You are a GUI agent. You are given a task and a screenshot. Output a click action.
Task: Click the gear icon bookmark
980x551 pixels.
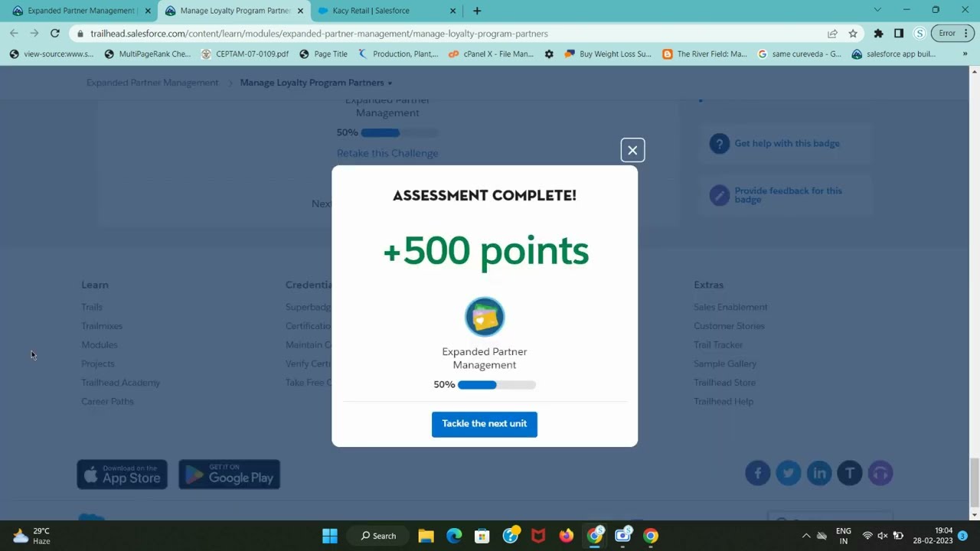pyautogui.click(x=549, y=54)
